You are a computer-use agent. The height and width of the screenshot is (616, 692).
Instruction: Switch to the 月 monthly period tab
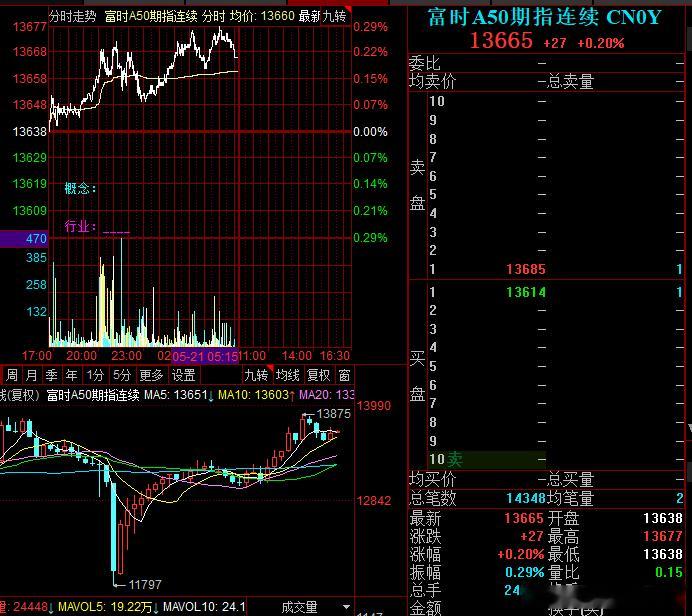[x=31, y=376]
